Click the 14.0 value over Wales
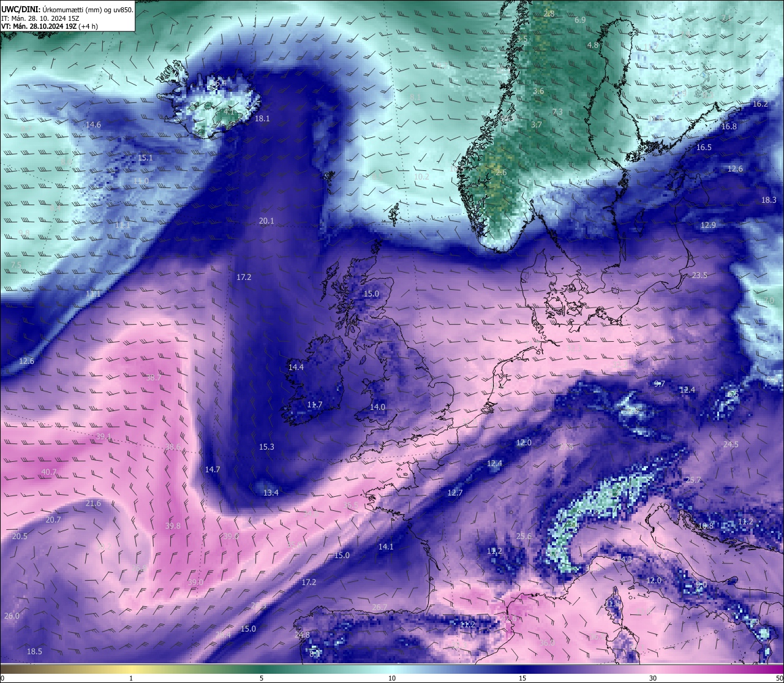Screen dimensions: 784x683 (x=377, y=407)
